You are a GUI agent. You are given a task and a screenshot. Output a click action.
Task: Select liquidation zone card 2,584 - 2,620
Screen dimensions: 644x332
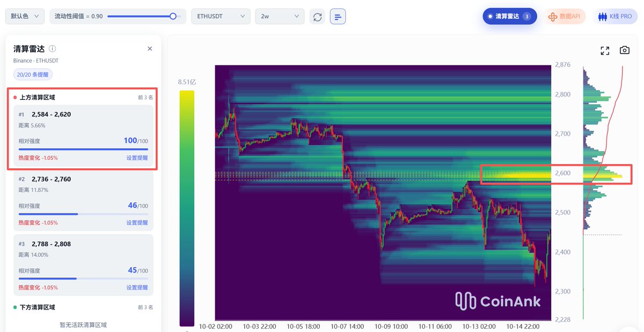click(83, 136)
